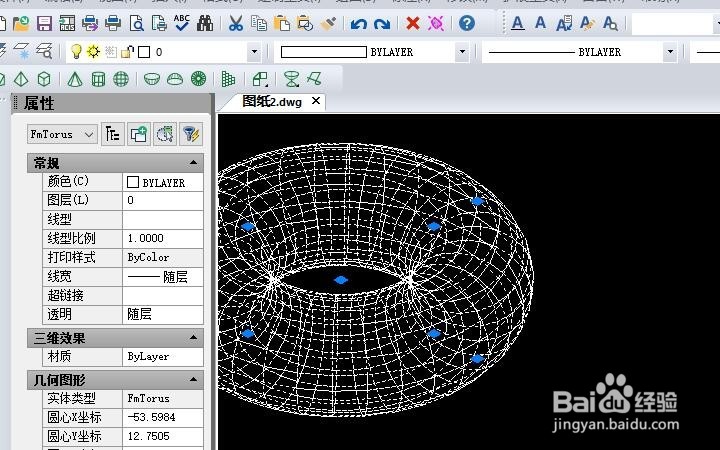Print the drawing with the printer icon

click(x=113, y=23)
